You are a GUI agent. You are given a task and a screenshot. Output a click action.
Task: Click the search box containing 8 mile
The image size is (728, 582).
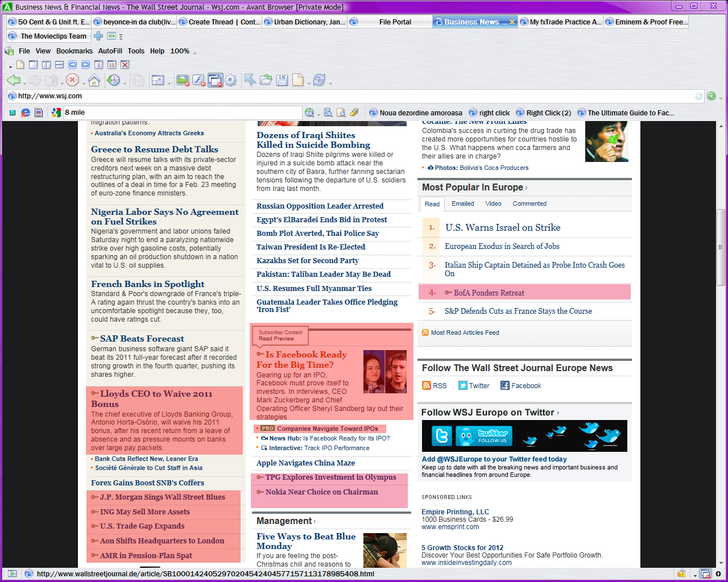[182, 113]
